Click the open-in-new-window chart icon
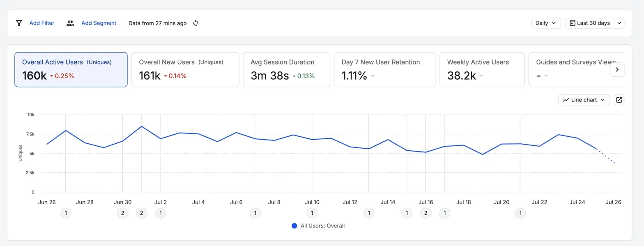This screenshot has height=246, width=644. tap(619, 100)
